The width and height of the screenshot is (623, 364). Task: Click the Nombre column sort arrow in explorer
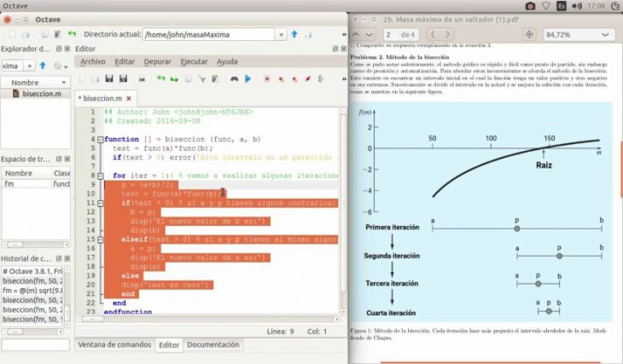click(63, 83)
